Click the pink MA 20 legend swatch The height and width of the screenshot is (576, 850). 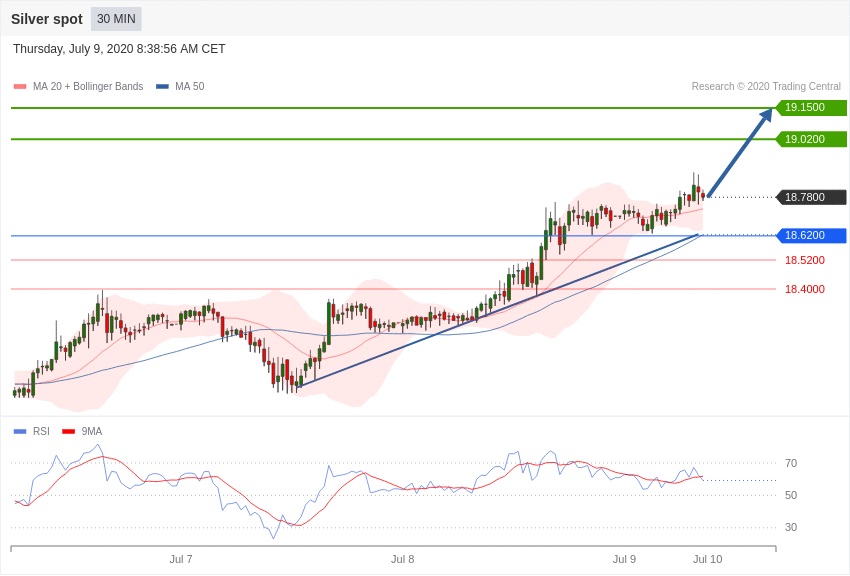click(x=20, y=87)
